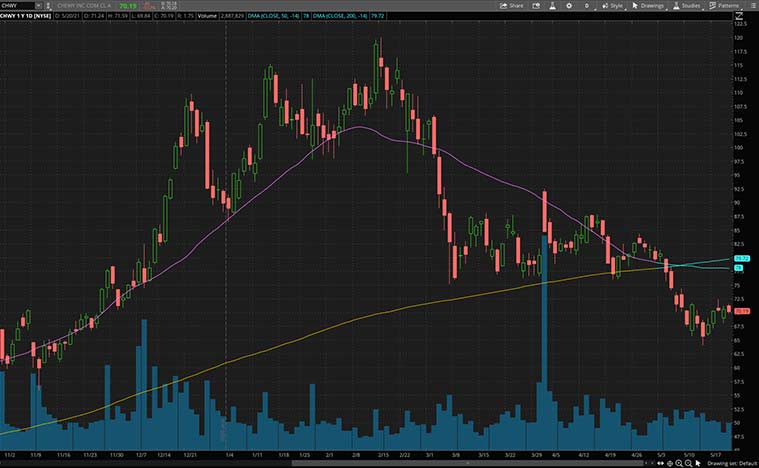Screen dimensions: 759x468
Task: Click the CHWY symbol input field
Action: point(20,6)
